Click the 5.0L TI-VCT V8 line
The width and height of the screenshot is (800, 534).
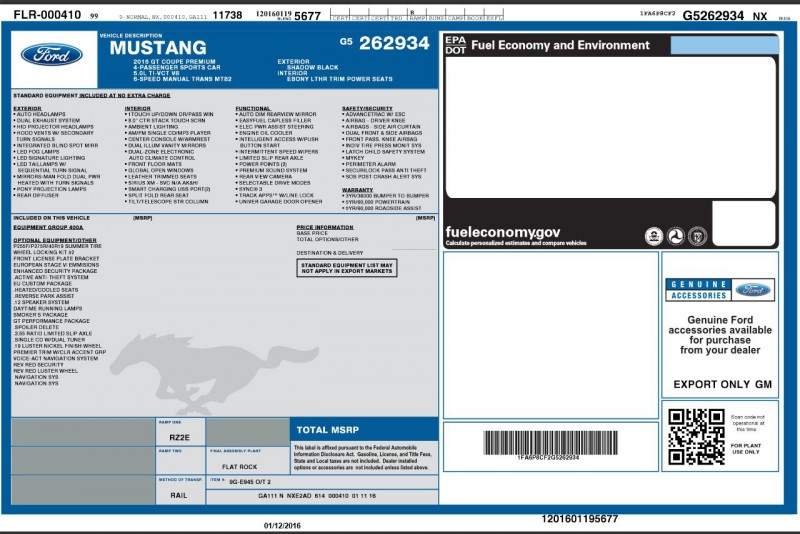click(x=157, y=73)
